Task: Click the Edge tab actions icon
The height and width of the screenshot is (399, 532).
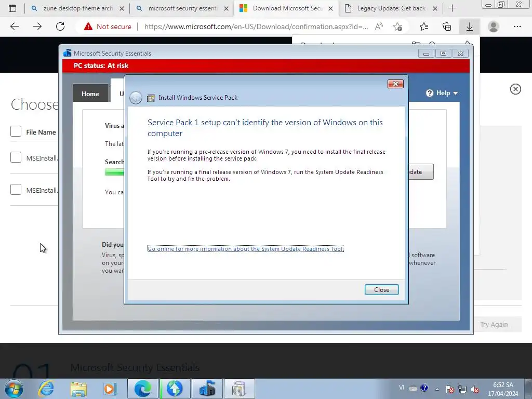Action: click(x=12, y=8)
